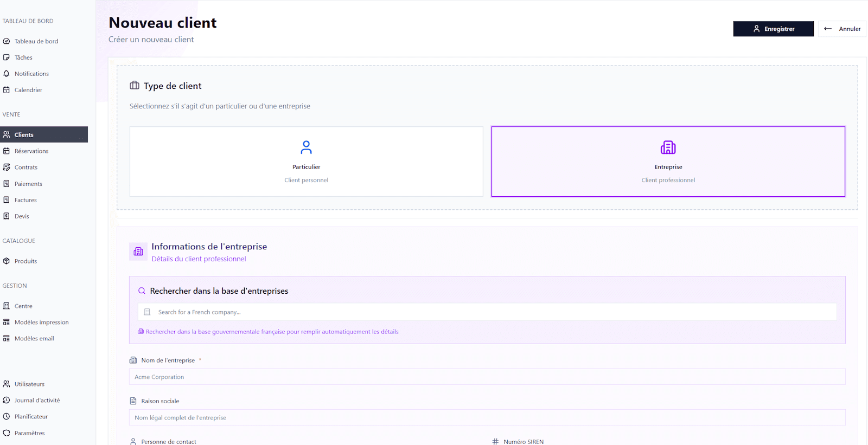The image size is (868, 445).
Task: Click the 'Personne de contact' label
Action: (169, 442)
